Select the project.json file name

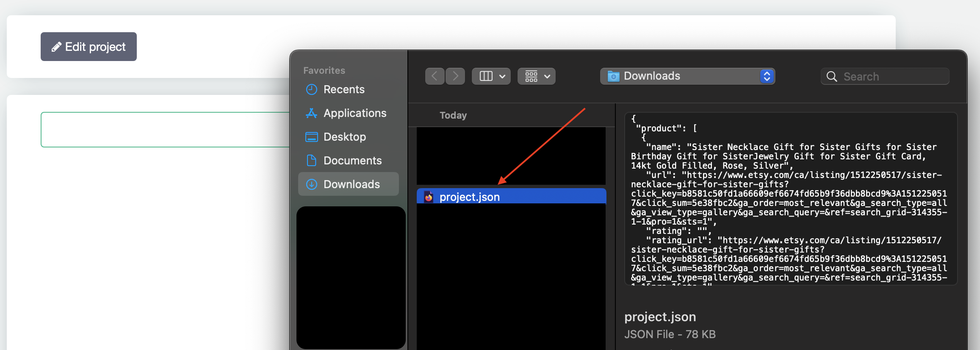click(469, 197)
